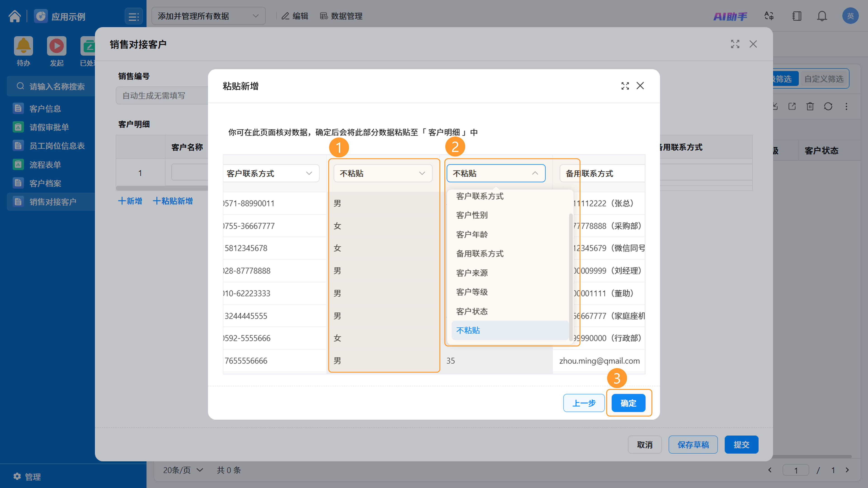Go to the home icon

click(14, 16)
